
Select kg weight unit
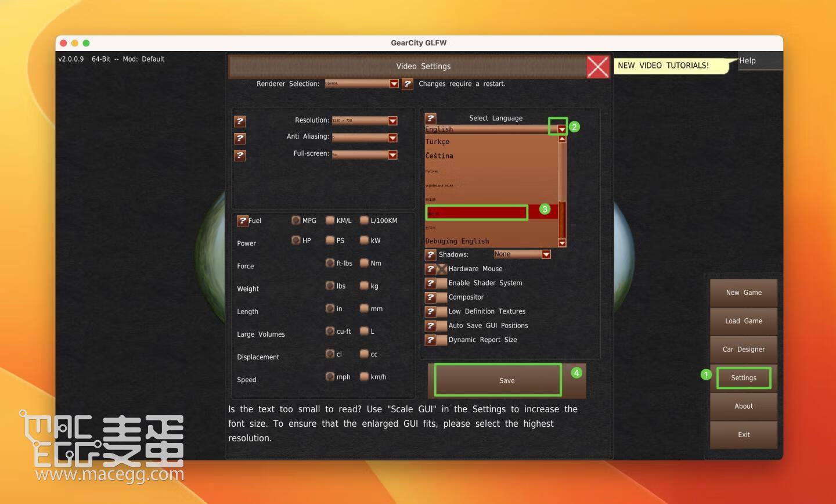[x=364, y=285]
